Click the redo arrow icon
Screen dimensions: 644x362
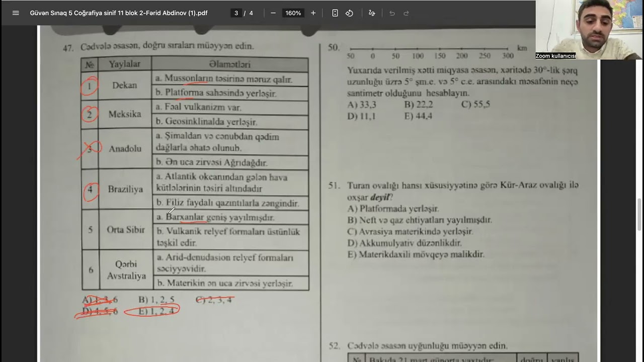(x=406, y=13)
